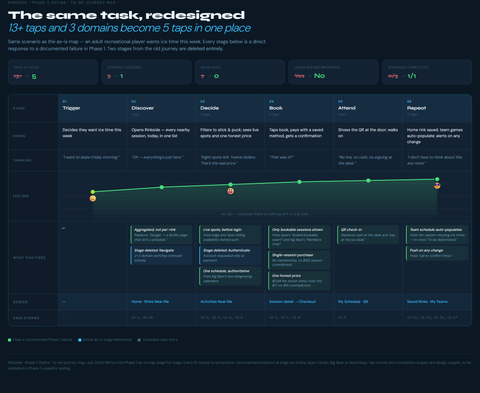Select the feeling chart point in Repeat column

pos(437,179)
